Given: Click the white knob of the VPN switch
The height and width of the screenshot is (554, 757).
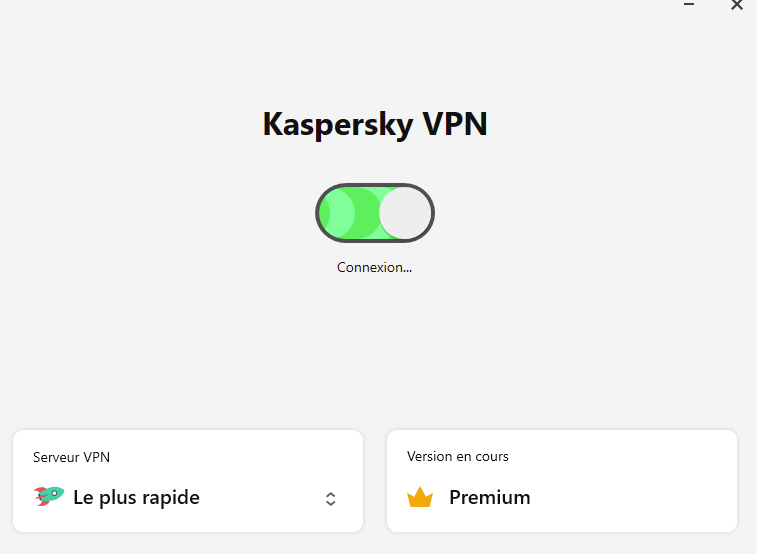Looking at the screenshot, I should click(405, 213).
